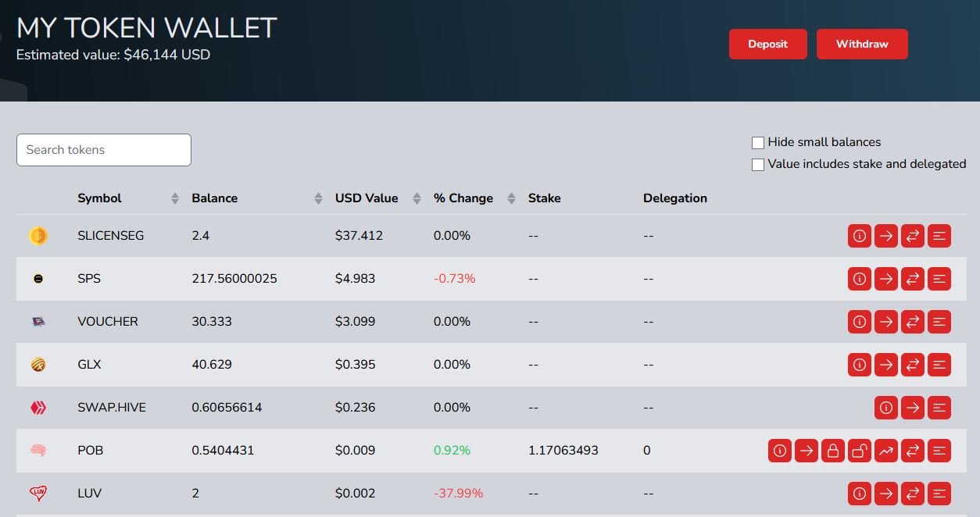Click the VOUCHER swap arrows icon

tap(913, 322)
